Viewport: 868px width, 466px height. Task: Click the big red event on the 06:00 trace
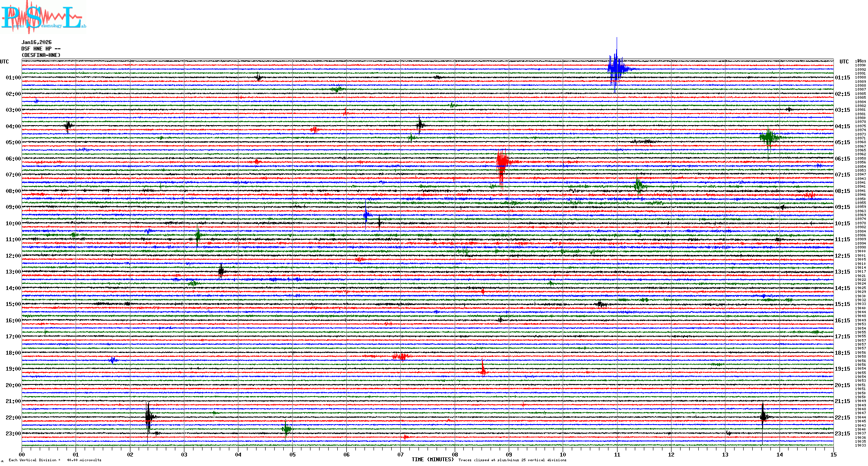pyautogui.click(x=501, y=163)
